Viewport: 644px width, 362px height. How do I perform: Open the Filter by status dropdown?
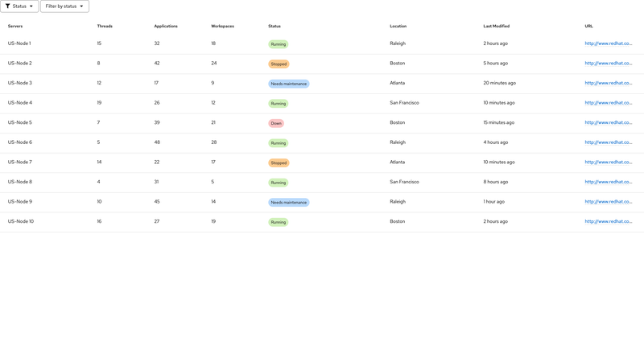click(x=64, y=6)
